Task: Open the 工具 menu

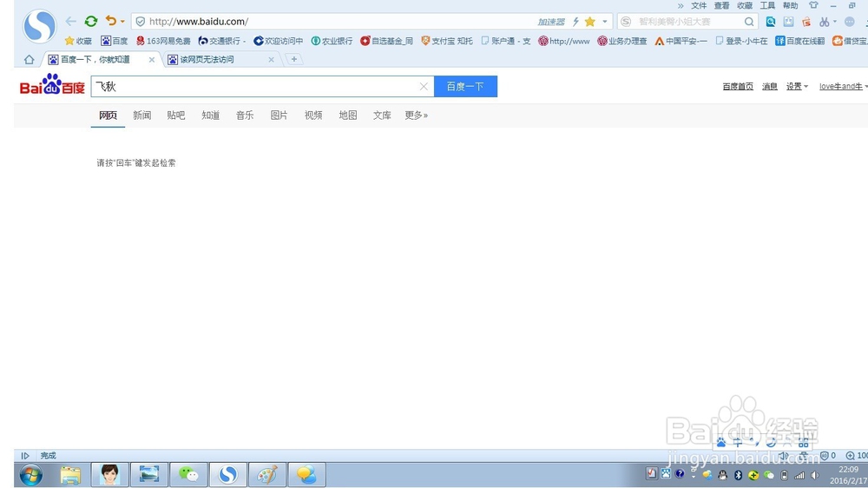Action: [767, 5]
